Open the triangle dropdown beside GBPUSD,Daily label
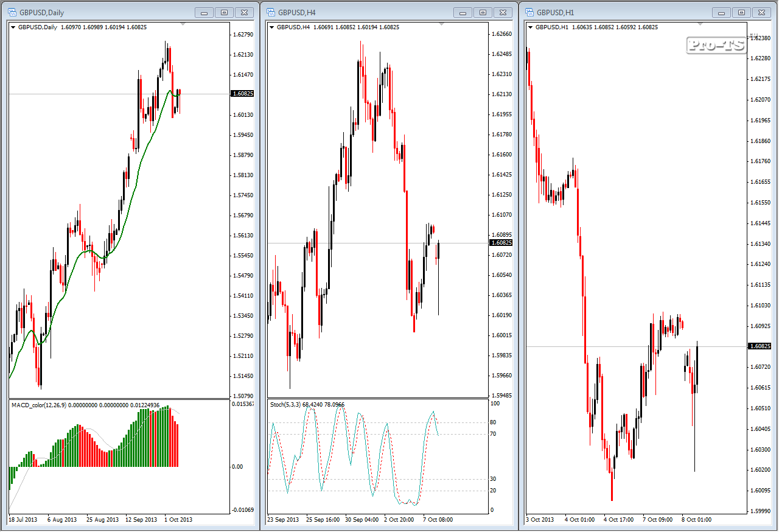 pos(13,27)
